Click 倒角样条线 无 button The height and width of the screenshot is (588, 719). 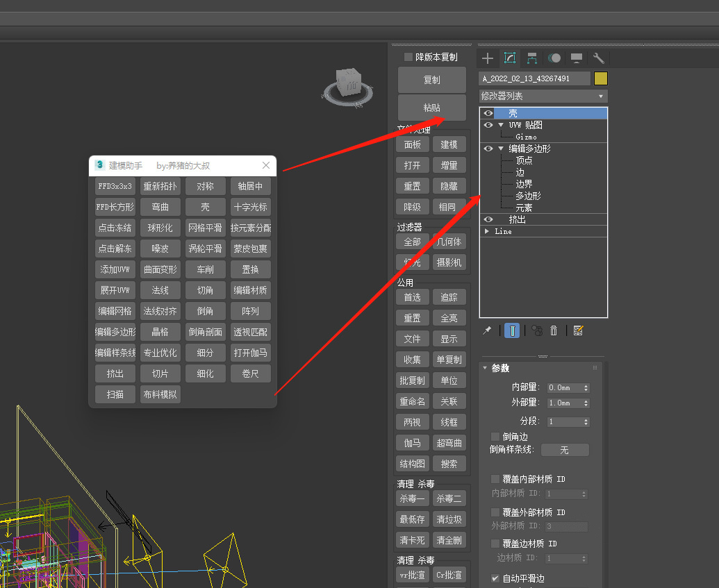coord(565,450)
